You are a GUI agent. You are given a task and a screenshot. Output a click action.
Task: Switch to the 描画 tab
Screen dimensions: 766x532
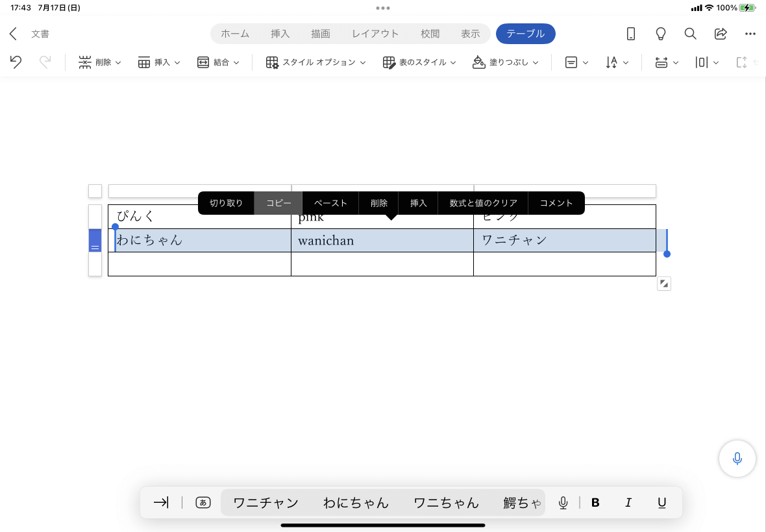321,34
